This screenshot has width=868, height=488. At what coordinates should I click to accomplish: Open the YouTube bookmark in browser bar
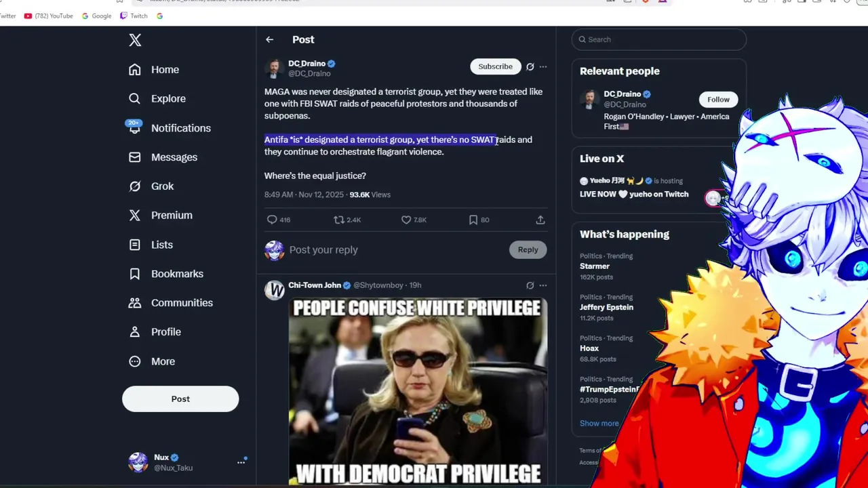pos(48,16)
